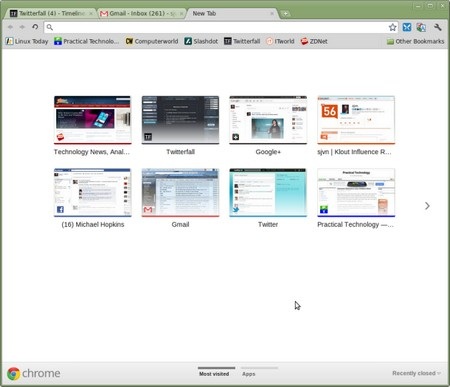Expand the Recently closed dropdown

click(x=416, y=373)
